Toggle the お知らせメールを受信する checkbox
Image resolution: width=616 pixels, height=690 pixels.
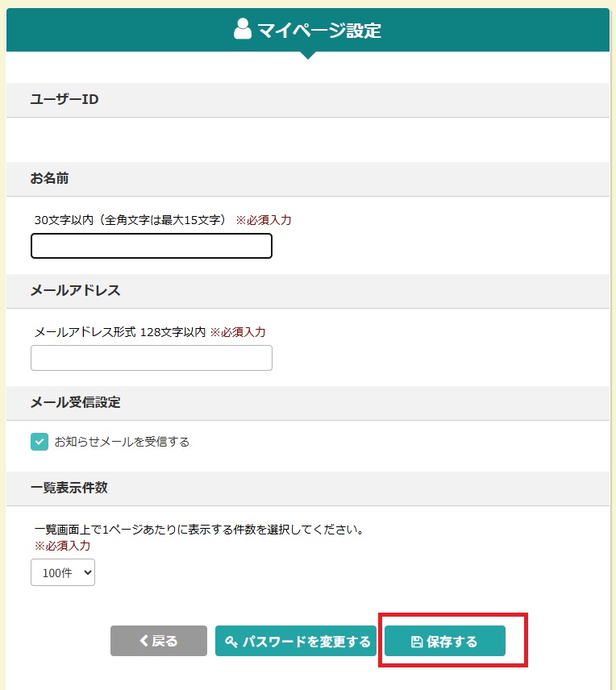tap(40, 442)
